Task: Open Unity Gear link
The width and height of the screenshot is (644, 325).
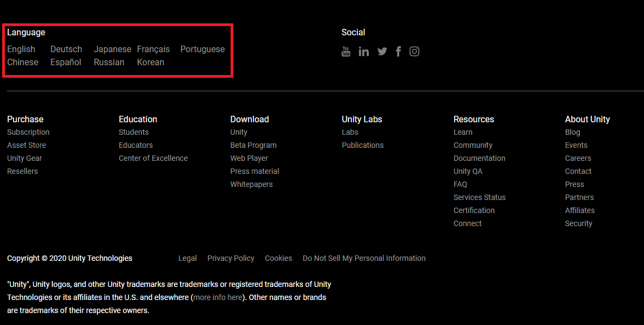Action: tap(24, 158)
